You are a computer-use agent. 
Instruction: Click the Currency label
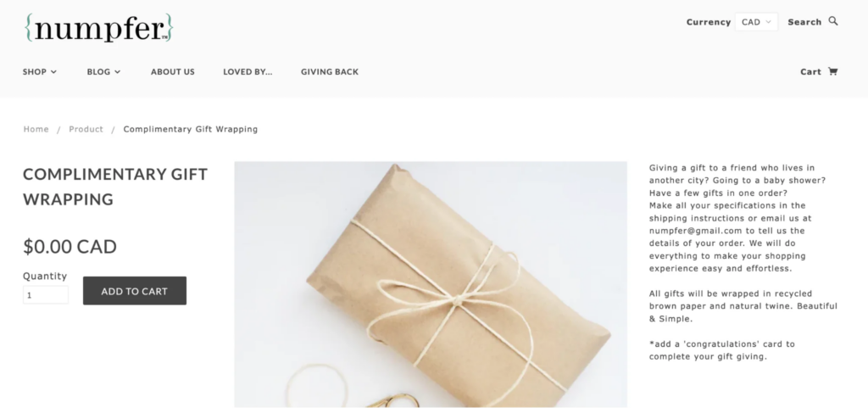(x=709, y=22)
